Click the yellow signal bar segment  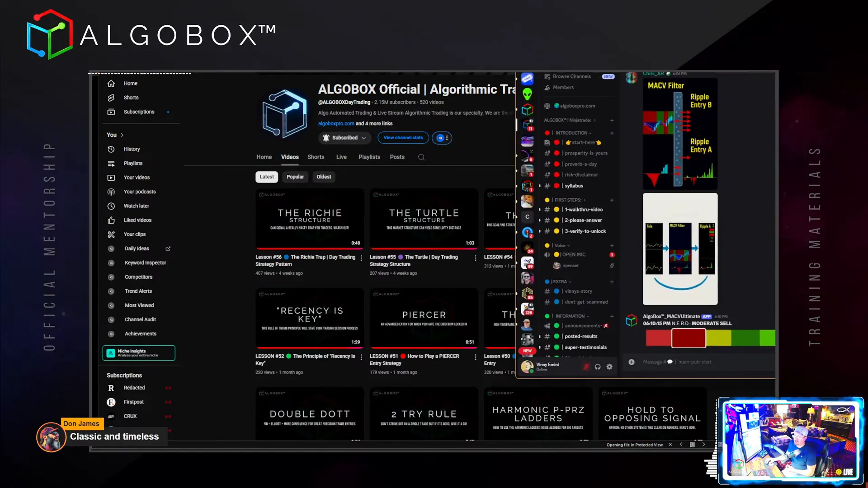(718, 338)
